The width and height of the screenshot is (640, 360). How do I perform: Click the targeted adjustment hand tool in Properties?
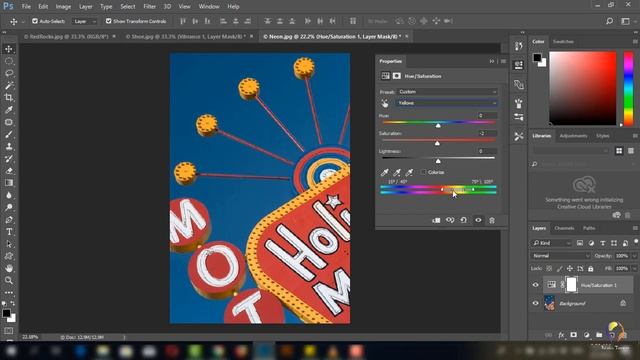(x=384, y=104)
